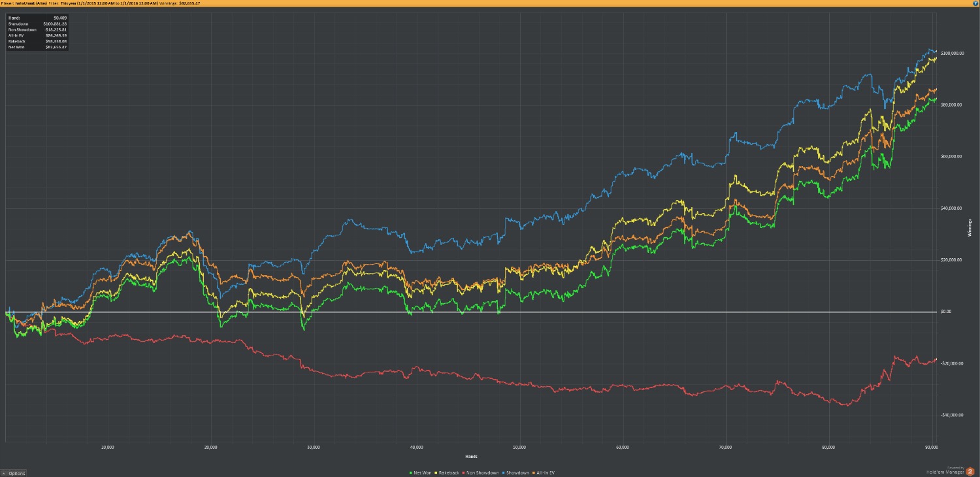
Task: Toggle the Net Won series label in legend
Action: (422, 472)
